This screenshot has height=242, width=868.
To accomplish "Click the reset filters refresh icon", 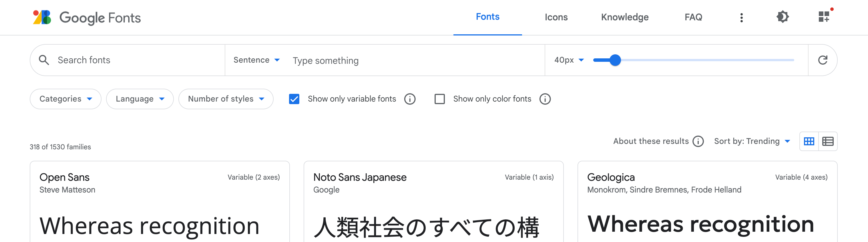I will point(823,60).
